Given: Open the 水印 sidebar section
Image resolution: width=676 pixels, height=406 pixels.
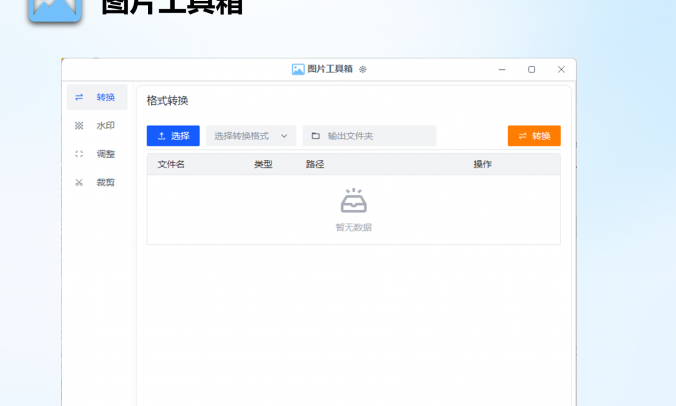Looking at the screenshot, I should tap(97, 125).
